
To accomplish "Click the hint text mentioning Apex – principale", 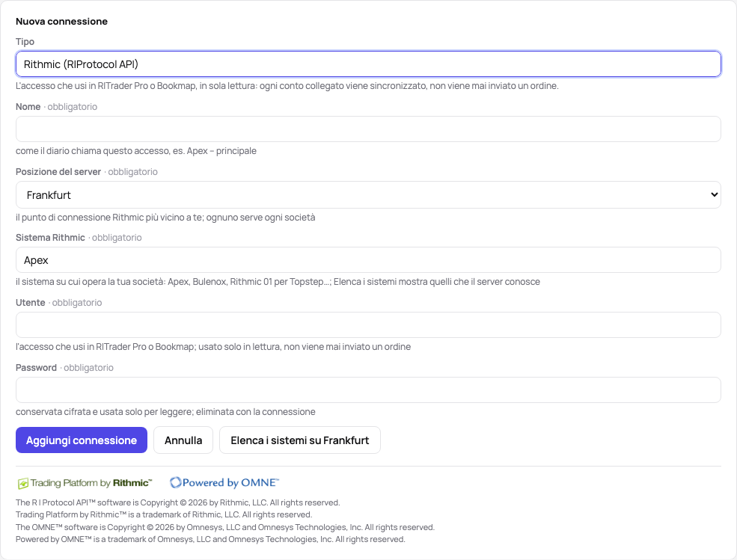I will tap(136, 151).
